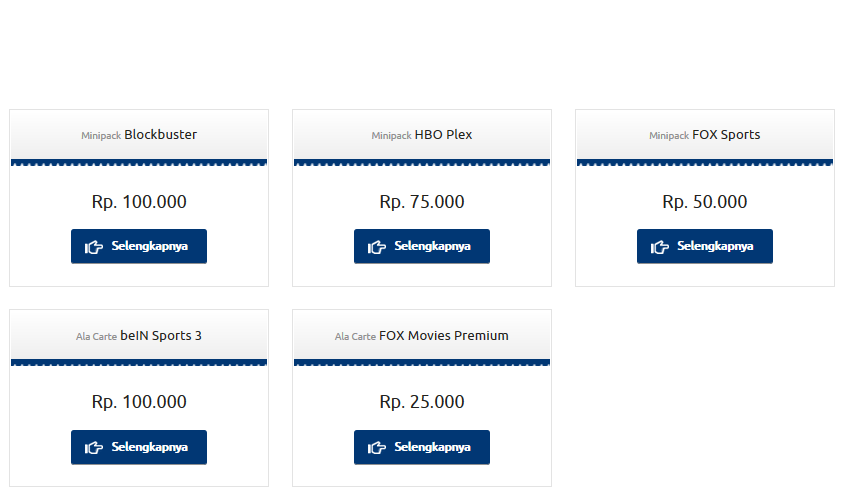
Task: Click the pointing hand icon under HBO Plex
Action: pyautogui.click(x=377, y=247)
